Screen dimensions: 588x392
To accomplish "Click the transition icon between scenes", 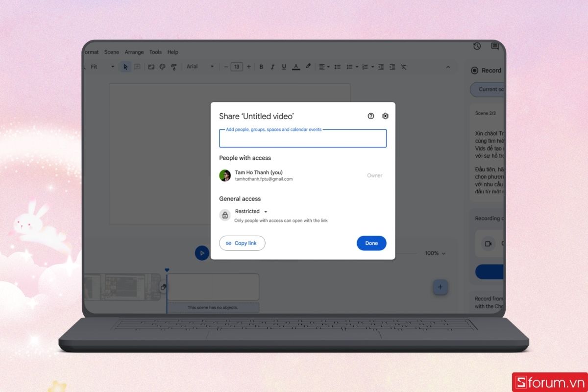I will coord(164,287).
